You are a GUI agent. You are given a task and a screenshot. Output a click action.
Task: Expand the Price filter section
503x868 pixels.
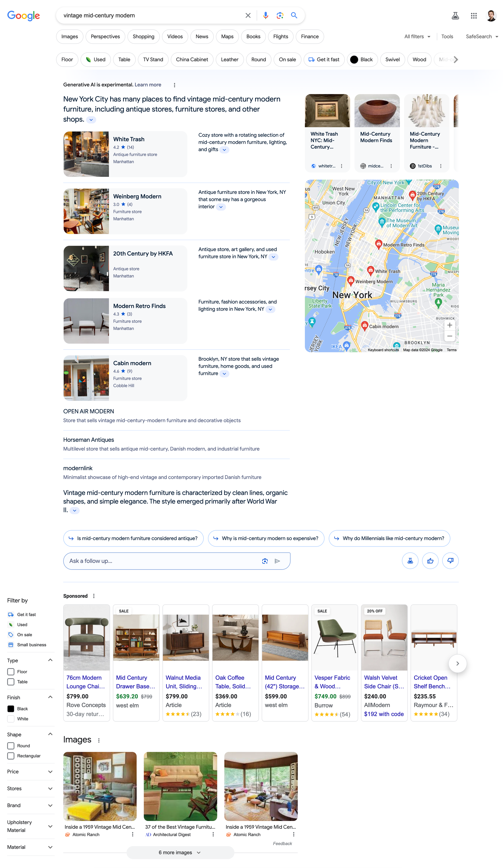coord(50,772)
